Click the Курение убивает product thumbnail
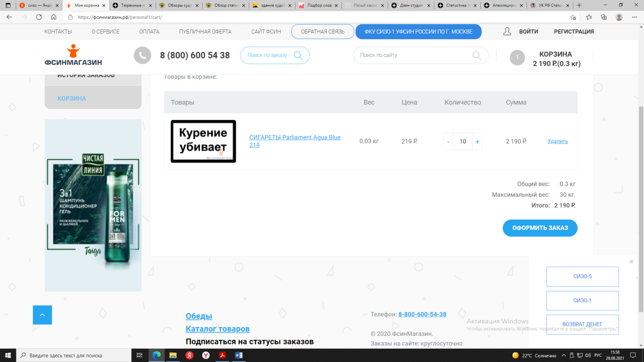 click(203, 142)
